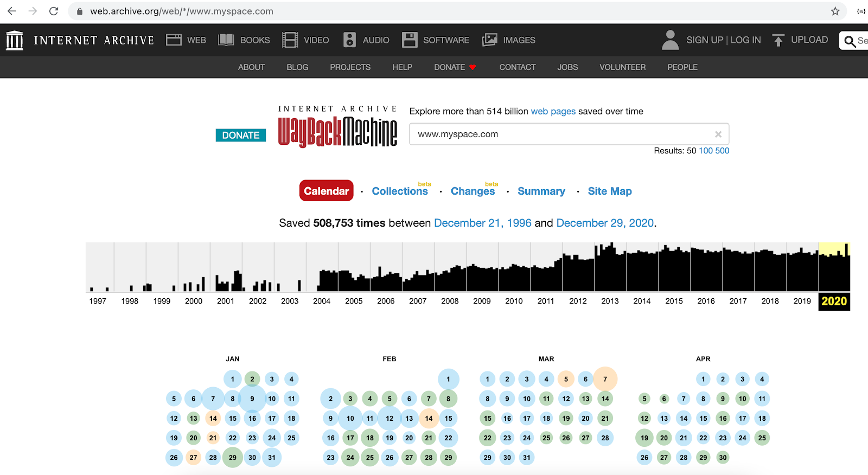This screenshot has width=868, height=475.
Task: Open the VOLUNTEER menu item
Action: pos(622,67)
